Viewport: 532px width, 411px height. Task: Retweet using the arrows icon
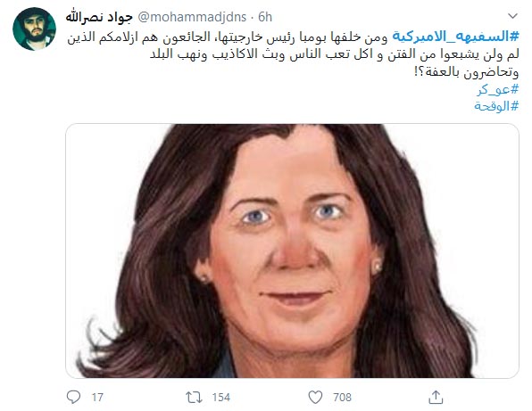[x=194, y=397]
